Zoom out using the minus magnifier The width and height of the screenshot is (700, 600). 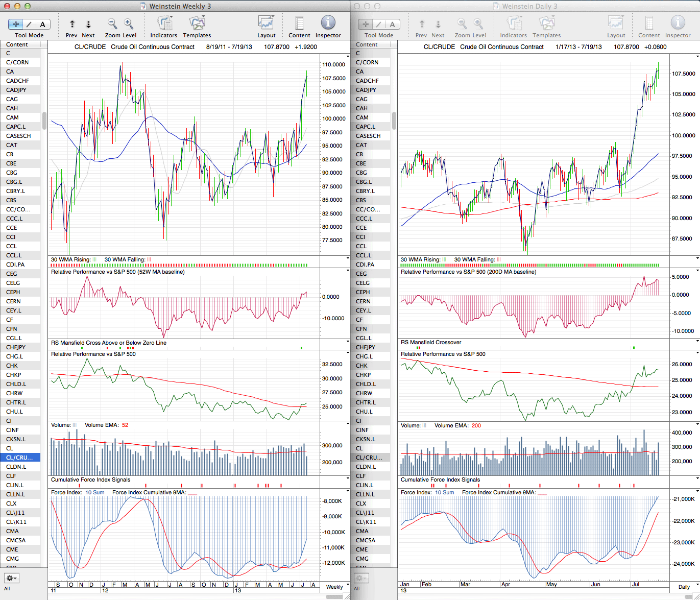click(112, 24)
